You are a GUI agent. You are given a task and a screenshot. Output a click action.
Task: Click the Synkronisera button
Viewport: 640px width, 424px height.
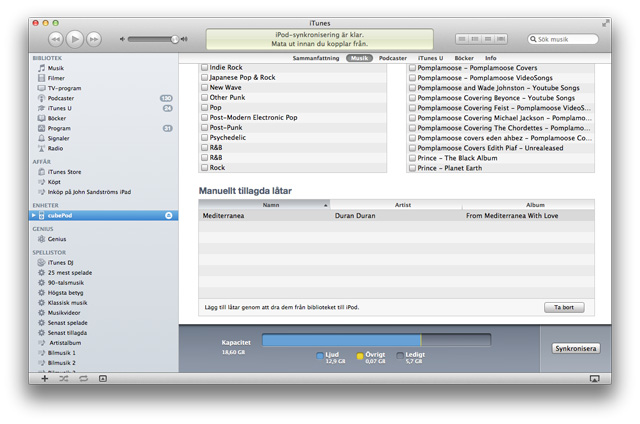click(576, 349)
